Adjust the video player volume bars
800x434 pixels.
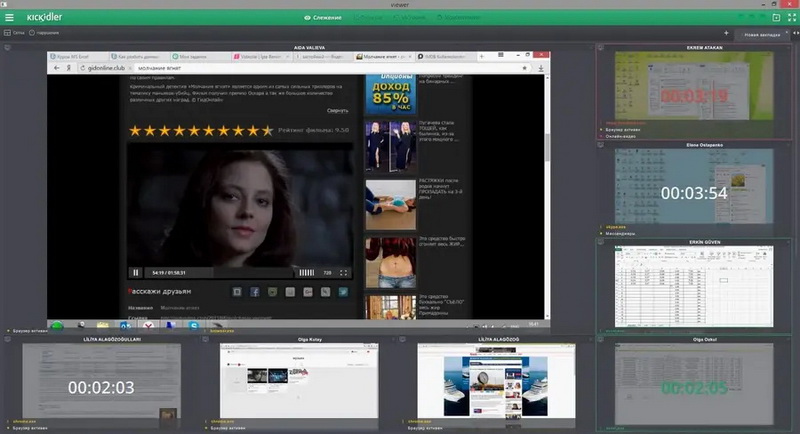tap(306, 272)
